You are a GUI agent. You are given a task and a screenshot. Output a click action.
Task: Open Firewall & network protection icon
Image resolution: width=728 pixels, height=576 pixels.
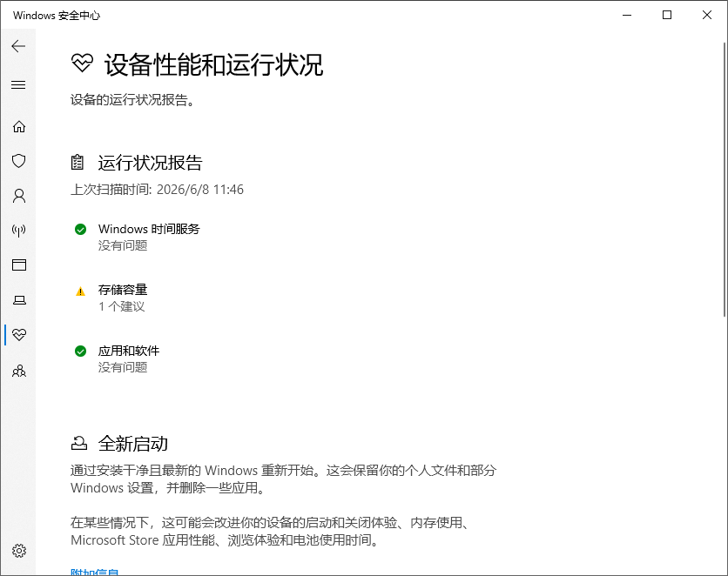(18, 230)
